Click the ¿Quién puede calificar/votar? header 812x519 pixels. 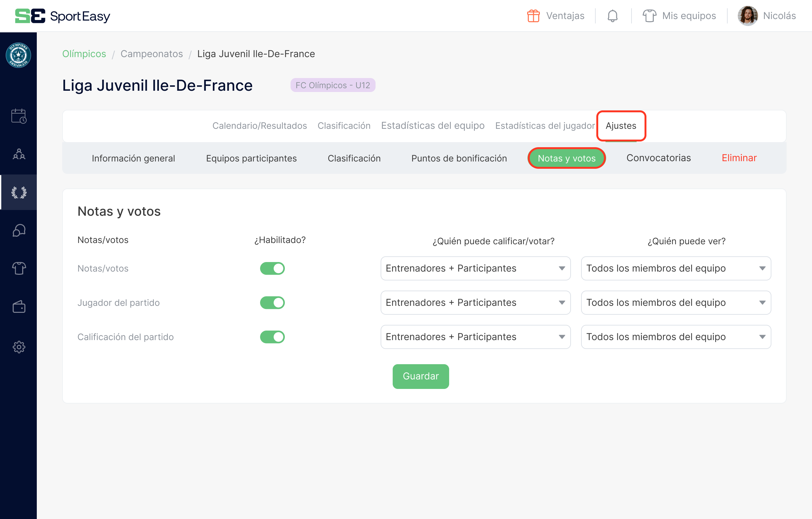(x=493, y=241)
